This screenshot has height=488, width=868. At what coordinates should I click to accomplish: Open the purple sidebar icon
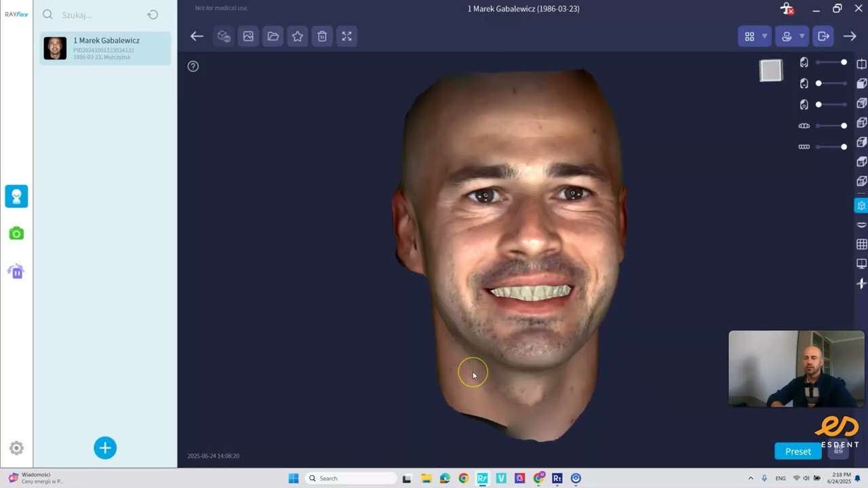[16, 271]
